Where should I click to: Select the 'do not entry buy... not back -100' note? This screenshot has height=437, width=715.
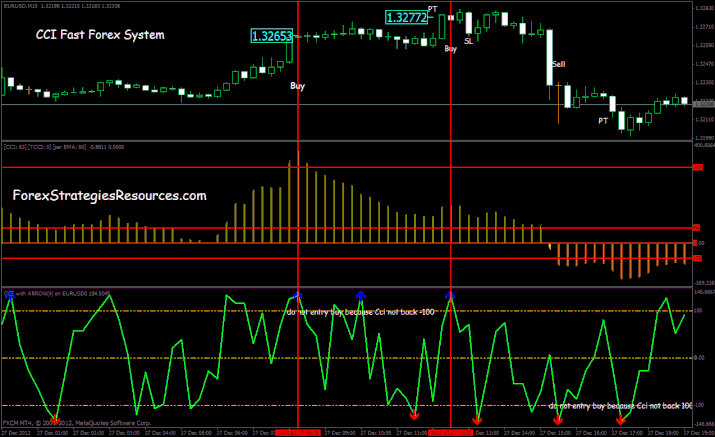pos(360,312)
